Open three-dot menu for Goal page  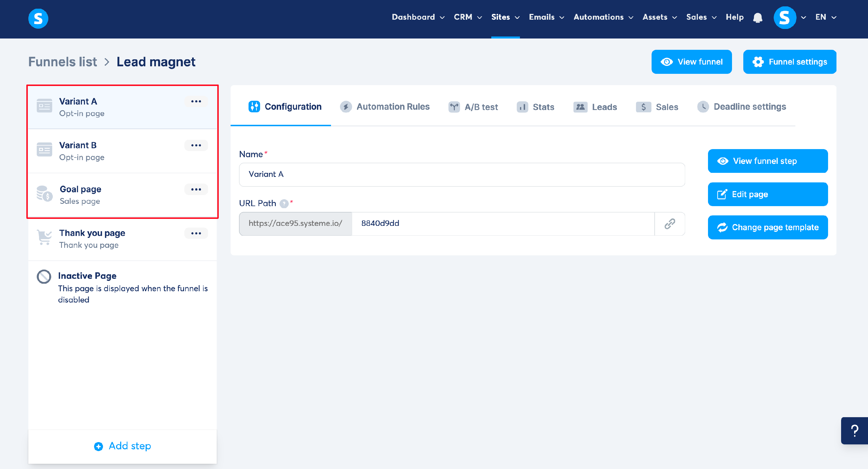(x=196, y=189)
